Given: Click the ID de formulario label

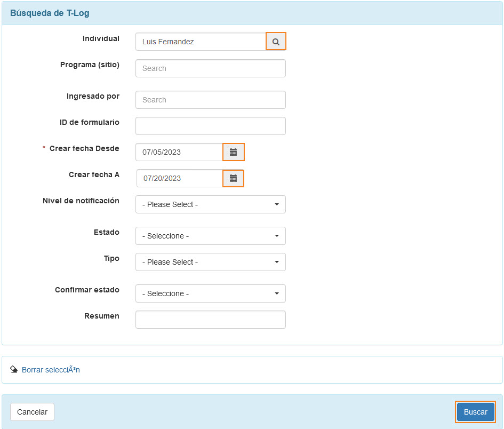Looking at the screenshot, I should [90, 122].
